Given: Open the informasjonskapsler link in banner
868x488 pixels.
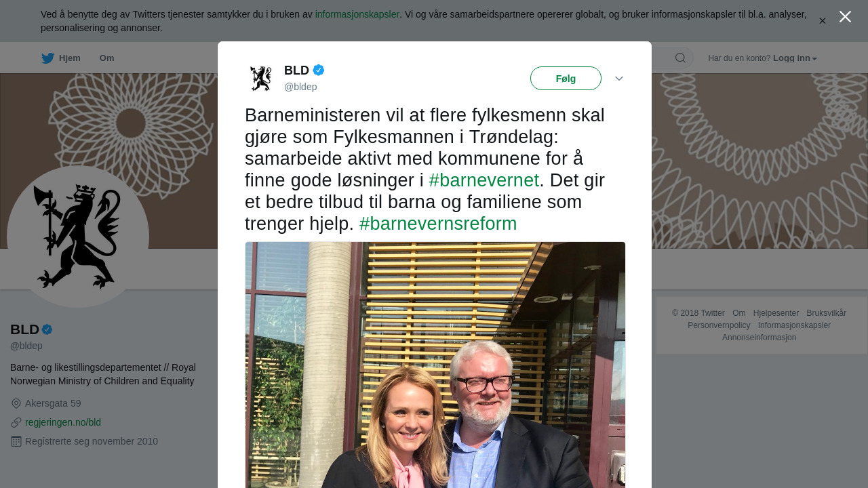Looking at the screenshot, I should [357, 14].
